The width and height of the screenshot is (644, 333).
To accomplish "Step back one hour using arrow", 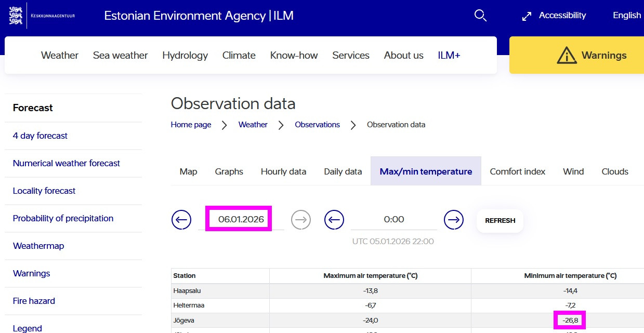I will click(334, 220).
